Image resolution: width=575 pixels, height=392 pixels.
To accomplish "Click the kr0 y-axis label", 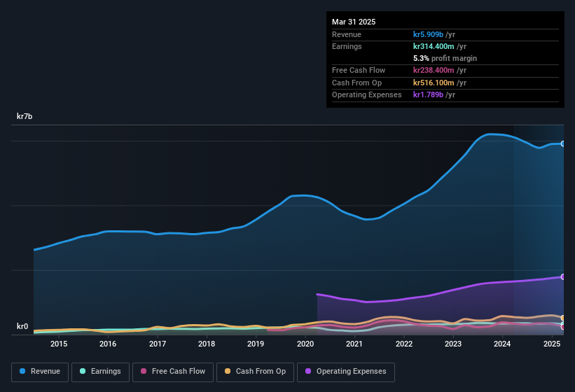I will pos(22,326).
